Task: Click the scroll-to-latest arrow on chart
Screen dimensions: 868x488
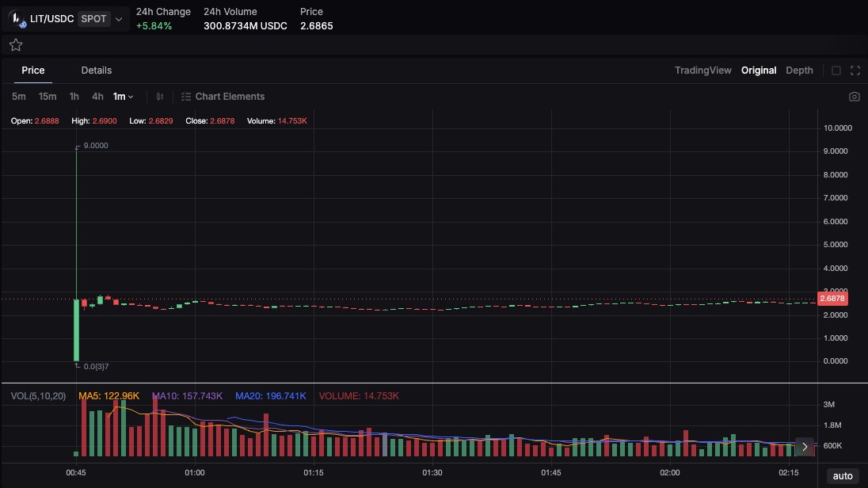Action: coord(805,447)
